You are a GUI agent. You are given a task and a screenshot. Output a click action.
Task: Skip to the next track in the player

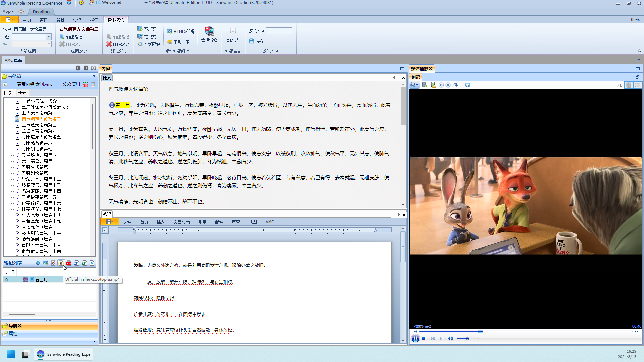(x=441, y=339)
